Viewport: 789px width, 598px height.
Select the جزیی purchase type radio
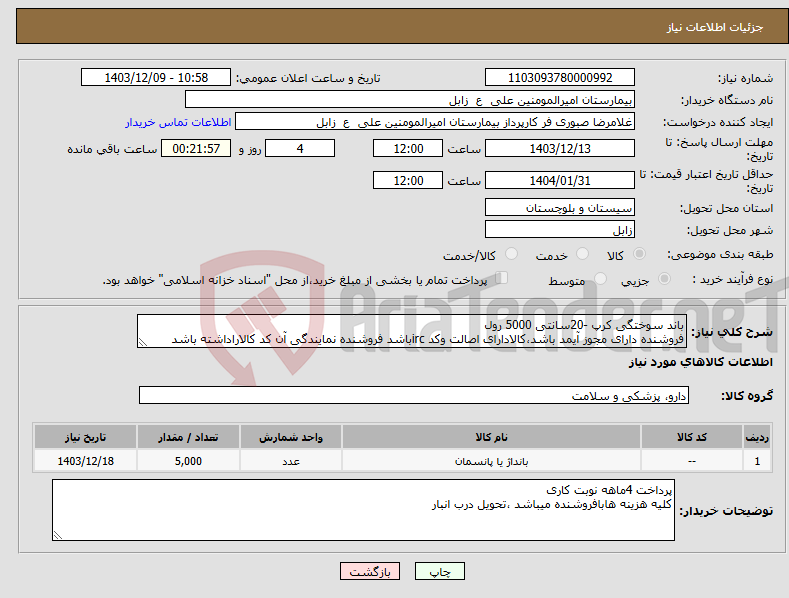coord(664,278)
